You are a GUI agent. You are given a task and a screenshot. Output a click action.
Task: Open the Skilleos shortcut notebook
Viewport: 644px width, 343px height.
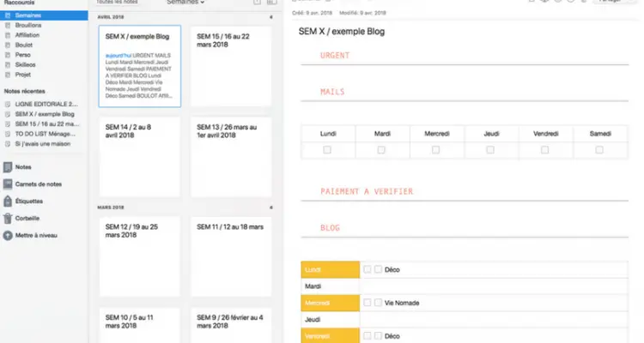click(x=27, y=64)
